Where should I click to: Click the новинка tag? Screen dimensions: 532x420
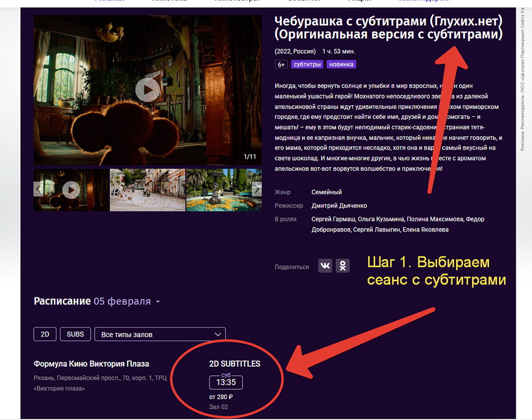coord(342,64)
